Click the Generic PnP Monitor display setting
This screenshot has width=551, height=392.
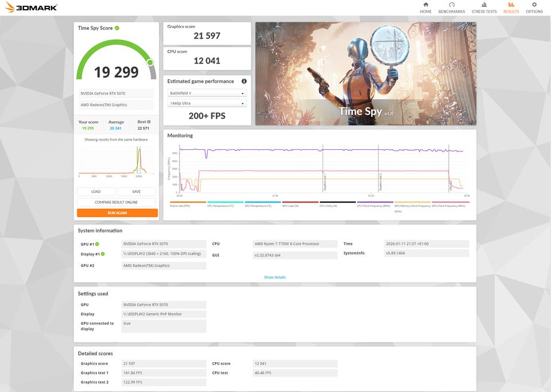(x=164, y=314)
